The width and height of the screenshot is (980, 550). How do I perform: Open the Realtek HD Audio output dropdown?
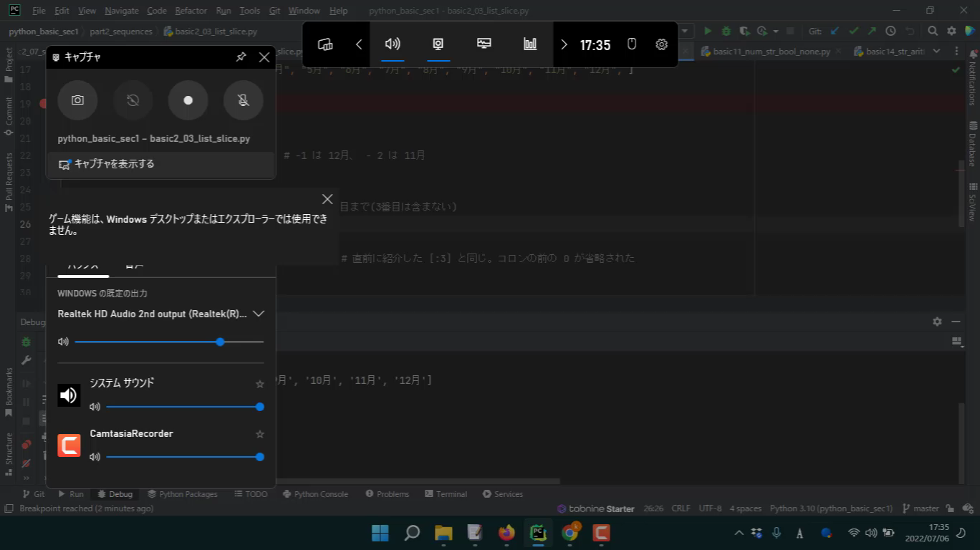[258, 314]
